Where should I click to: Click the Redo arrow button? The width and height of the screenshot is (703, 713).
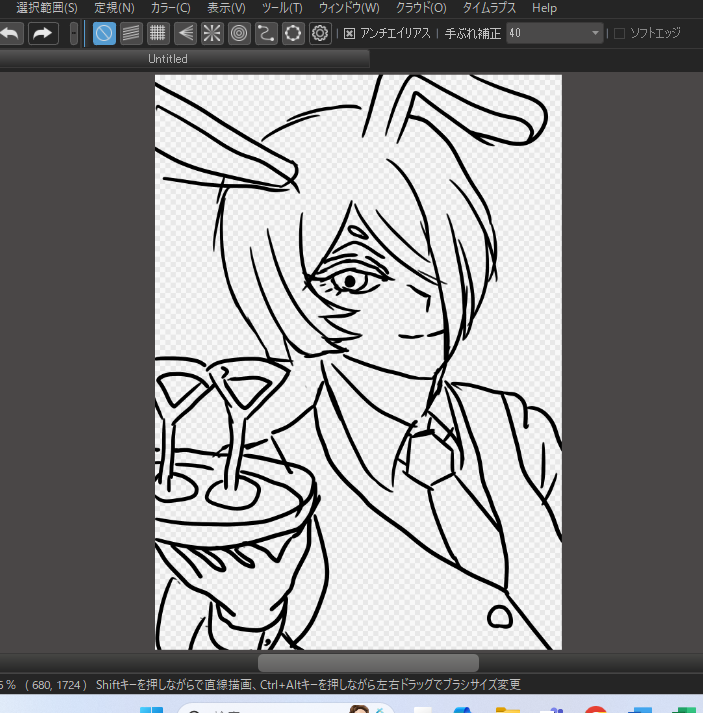42,33
